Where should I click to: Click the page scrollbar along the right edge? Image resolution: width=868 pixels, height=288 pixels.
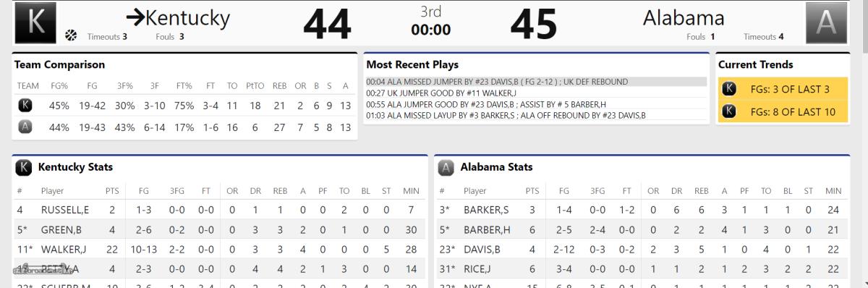[862, 144]
